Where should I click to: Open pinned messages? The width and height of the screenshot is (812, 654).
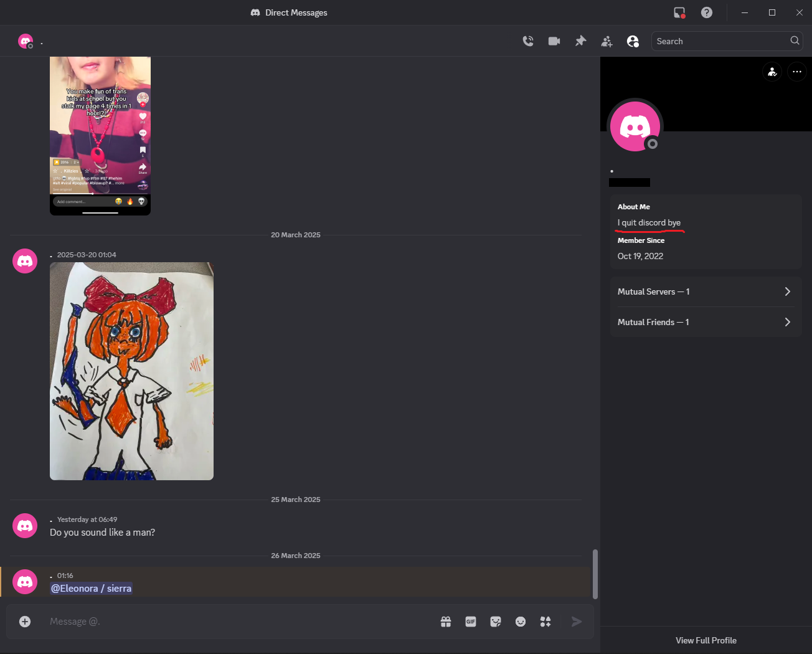pos(580,41)
